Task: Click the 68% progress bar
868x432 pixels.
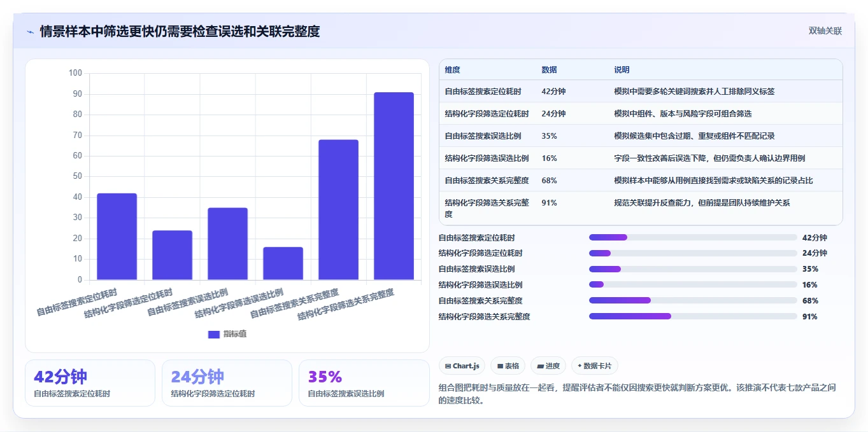Action: (x=693, y=300)
